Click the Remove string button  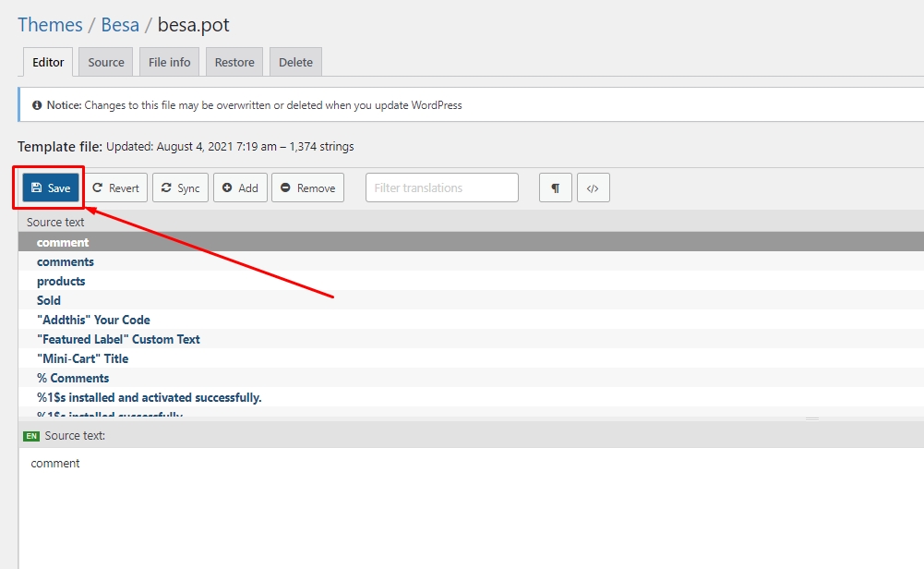point(307,188)
